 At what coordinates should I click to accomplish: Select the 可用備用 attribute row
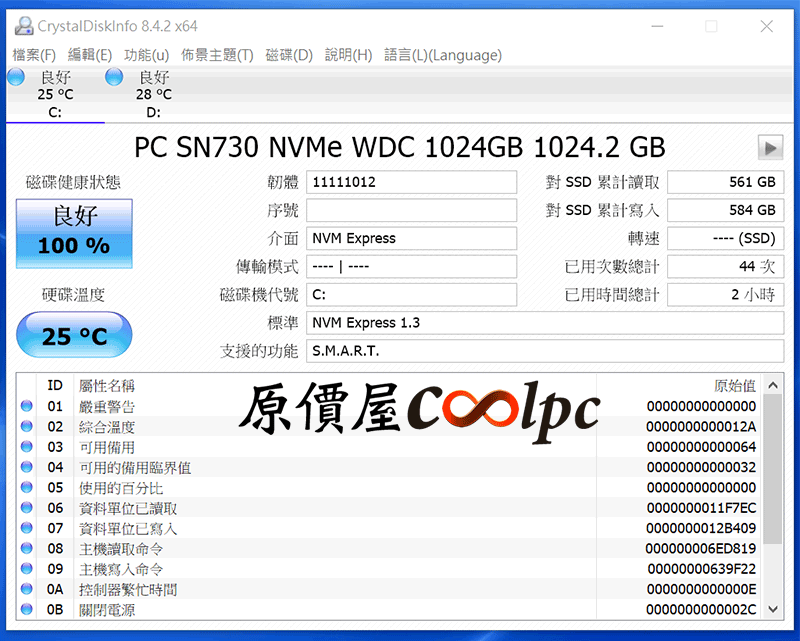[x=390, y=447]
